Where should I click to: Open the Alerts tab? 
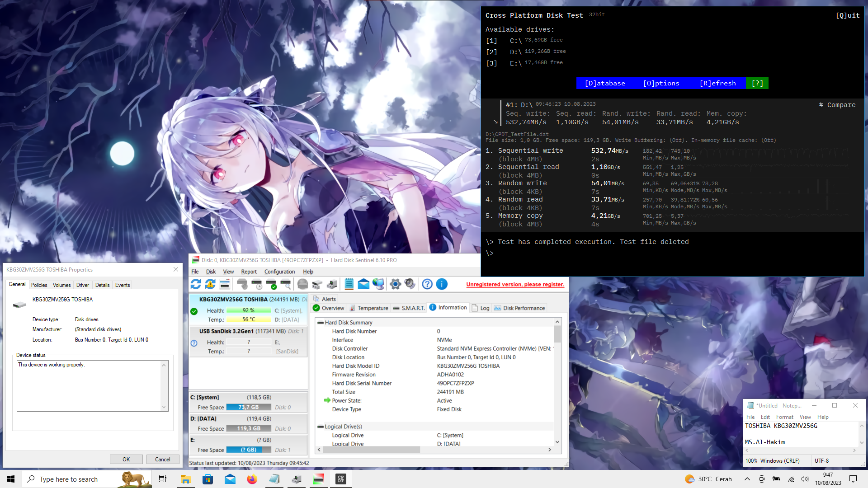click(x=325, y=299)
